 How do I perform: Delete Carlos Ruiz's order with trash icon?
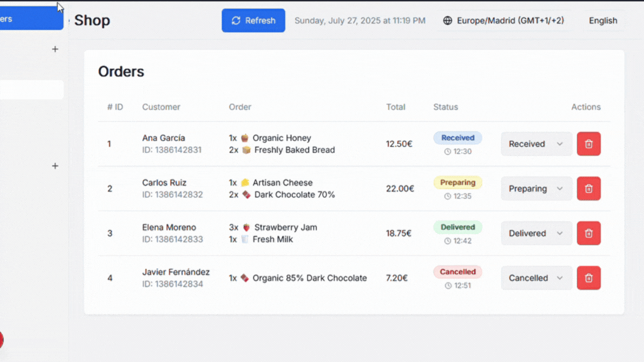[589, 189]
